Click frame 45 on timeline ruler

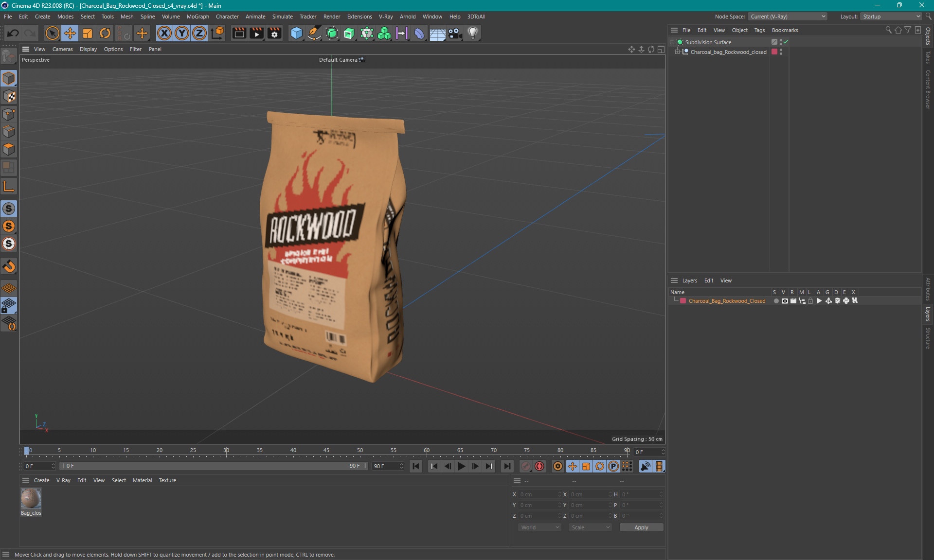326,451
